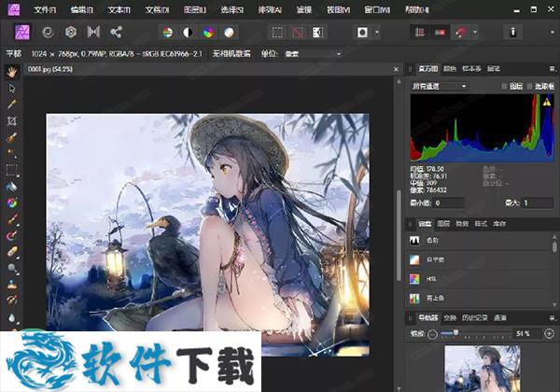
Task: Click the histogram yellow warning triangle
Action: click(x=547, y=103)
